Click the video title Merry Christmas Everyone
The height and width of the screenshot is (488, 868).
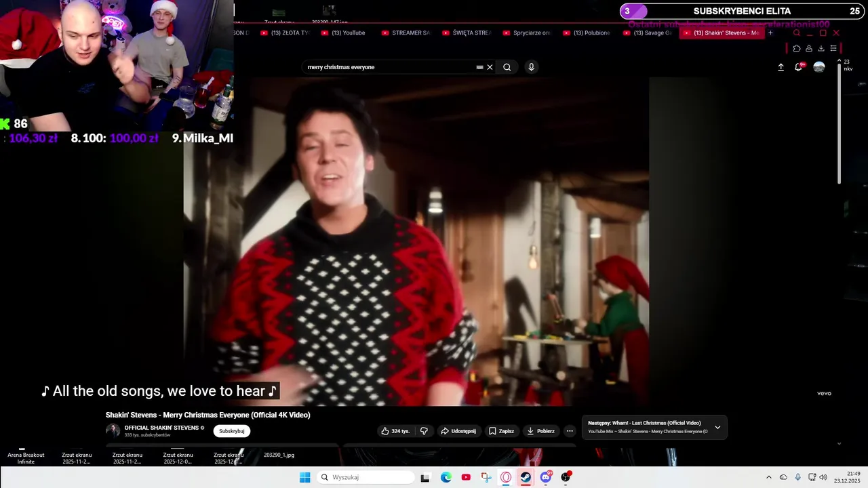(x=208, y=415)
